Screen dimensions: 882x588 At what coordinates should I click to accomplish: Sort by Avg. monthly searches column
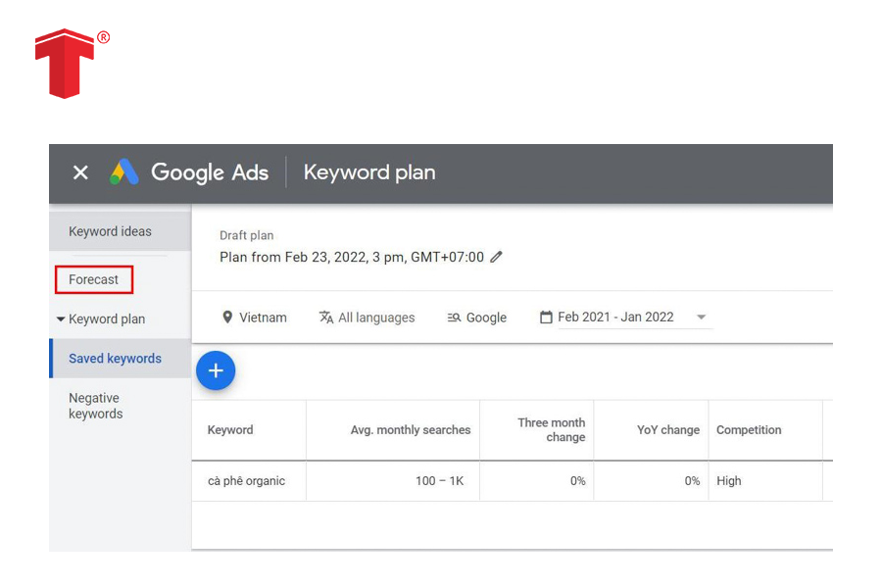[x=411, y=430]
